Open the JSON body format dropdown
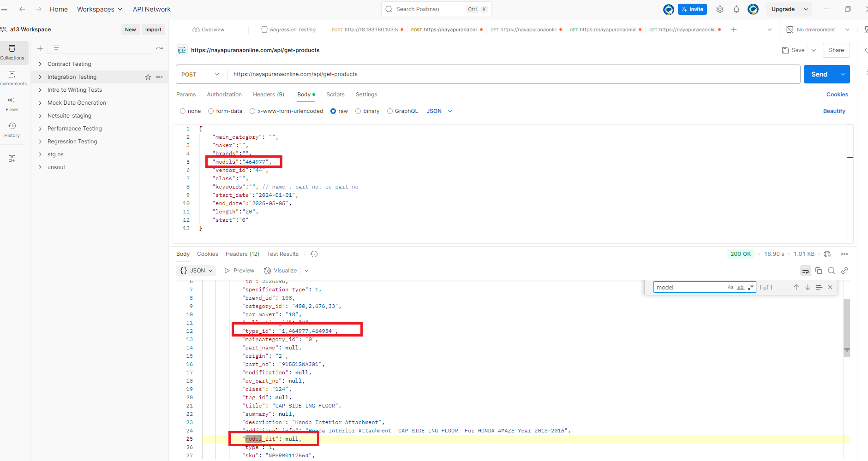868x461 pixels. click(x=439, y=111)
